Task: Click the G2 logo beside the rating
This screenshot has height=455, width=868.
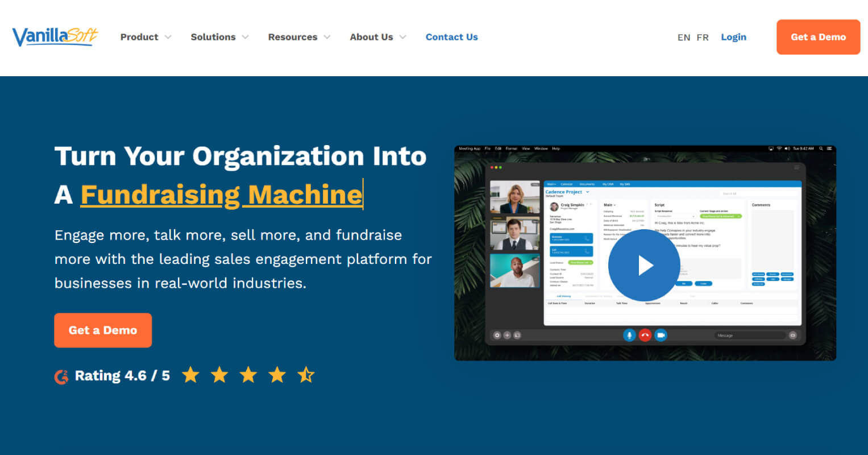Action: coord(61,376)
